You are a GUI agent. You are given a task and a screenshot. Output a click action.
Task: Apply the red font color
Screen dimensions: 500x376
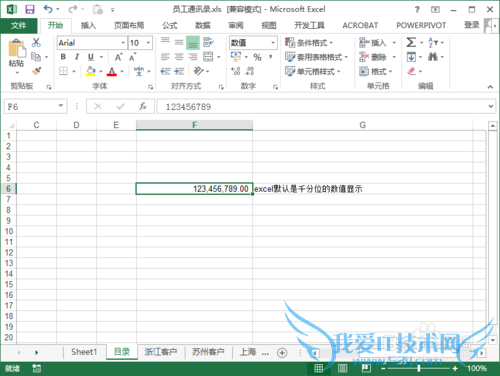point(112,71)
